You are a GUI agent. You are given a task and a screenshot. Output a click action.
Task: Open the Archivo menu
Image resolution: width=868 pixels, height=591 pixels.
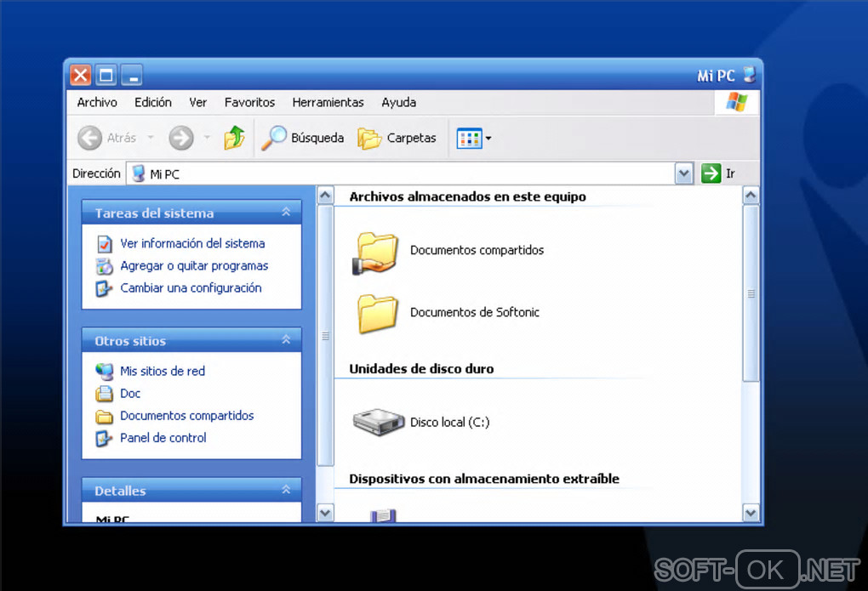point(97,102)
